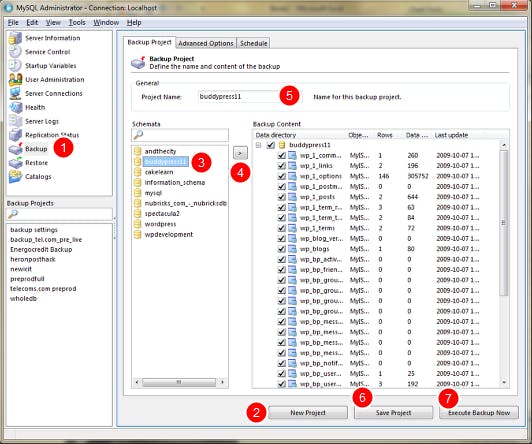Viewport: 532px width, 444px height.
Task: Select the information_schema database icon
Action: [137, 182]
